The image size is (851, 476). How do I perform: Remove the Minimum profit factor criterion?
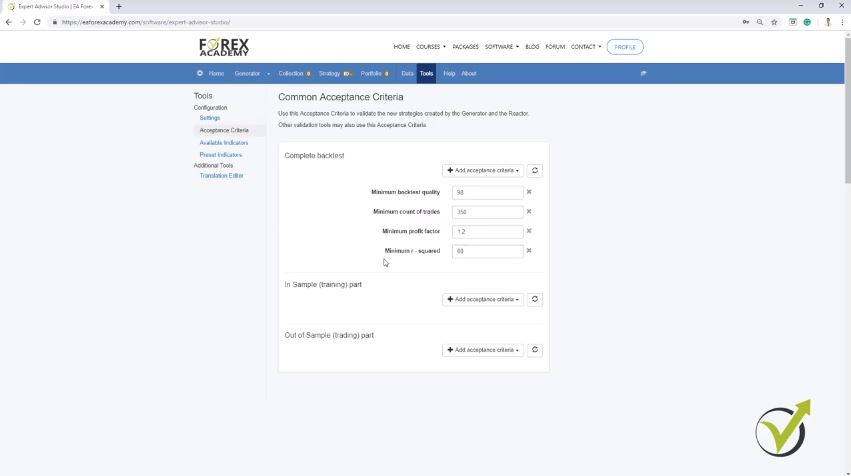click(529, 231)
